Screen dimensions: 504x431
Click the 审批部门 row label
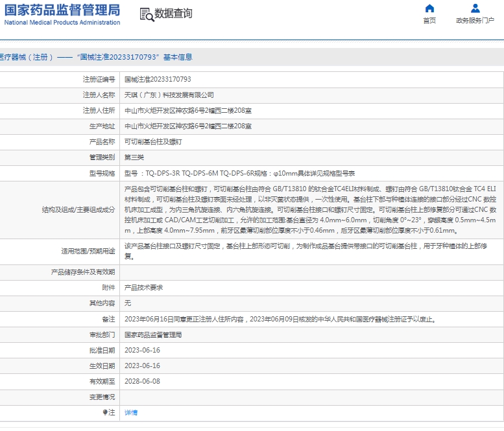102,335
